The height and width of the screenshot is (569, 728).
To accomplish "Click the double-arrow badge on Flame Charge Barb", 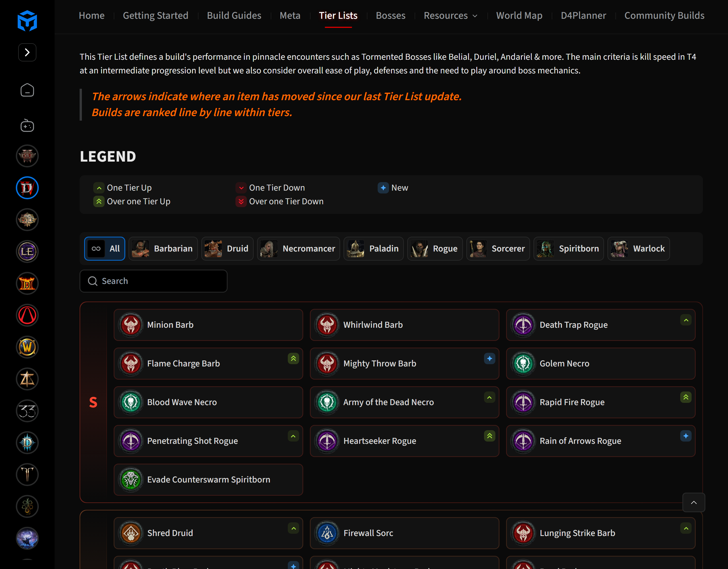I will (293, 359).
